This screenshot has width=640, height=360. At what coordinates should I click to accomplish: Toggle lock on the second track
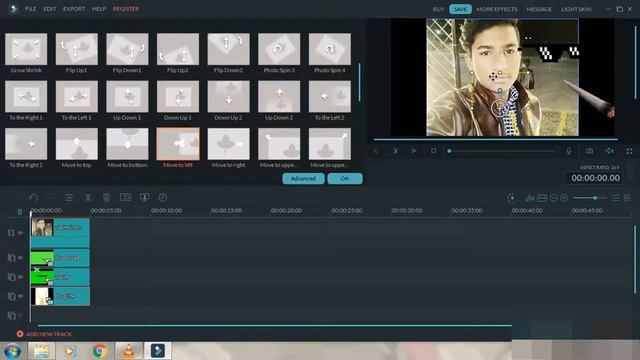pos(11,258)
